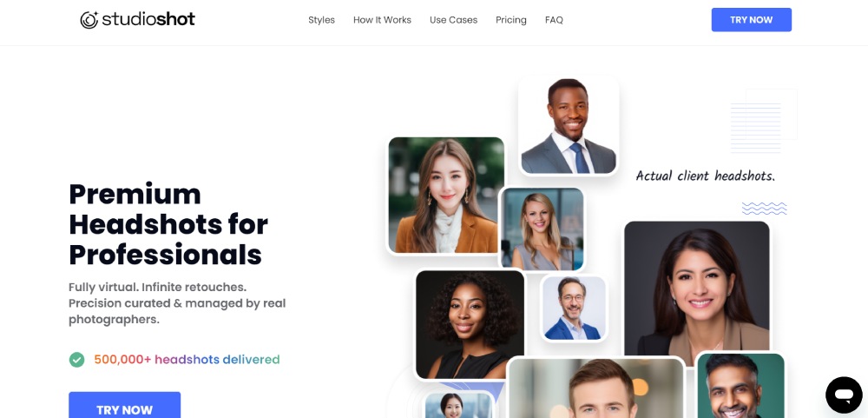
Task: Click the studioshot logo icon
Action: click(x=89, y=20)
